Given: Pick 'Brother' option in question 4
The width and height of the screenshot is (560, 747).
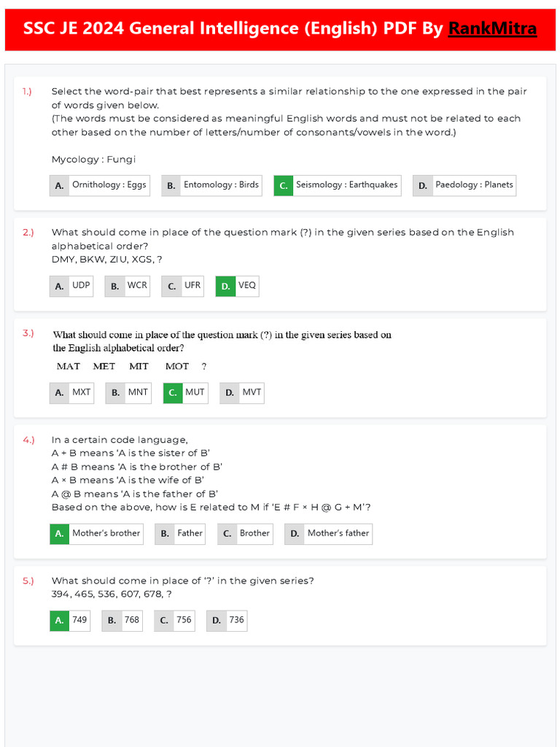Looking at the screenshot, I should click(x=245, y=533).
